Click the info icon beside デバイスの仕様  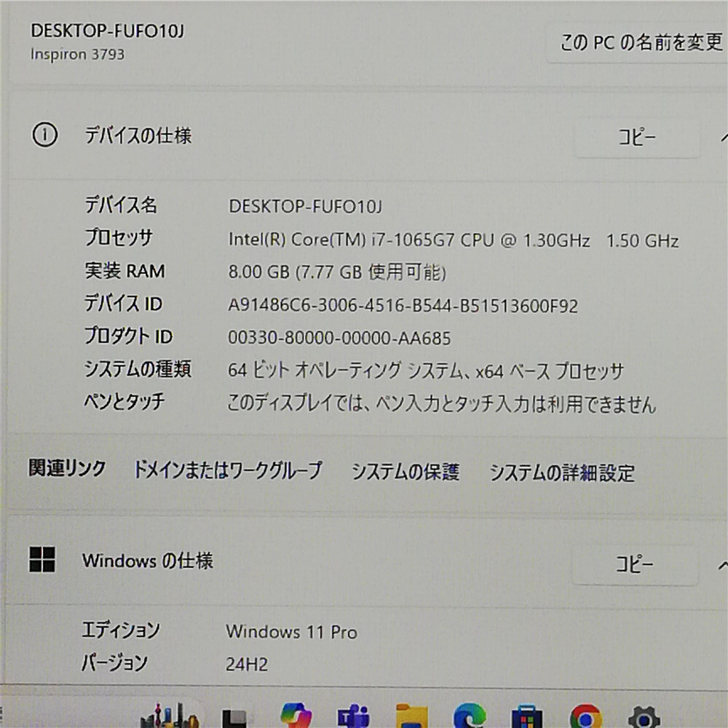44,135
